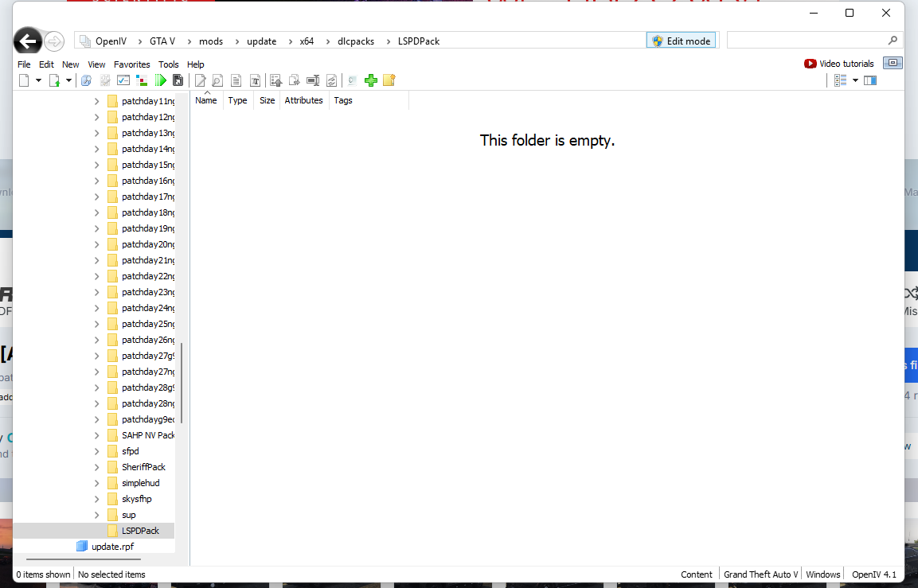Click the plain text document toolbar icon
The image size is (918, 588).
(236, 80)
